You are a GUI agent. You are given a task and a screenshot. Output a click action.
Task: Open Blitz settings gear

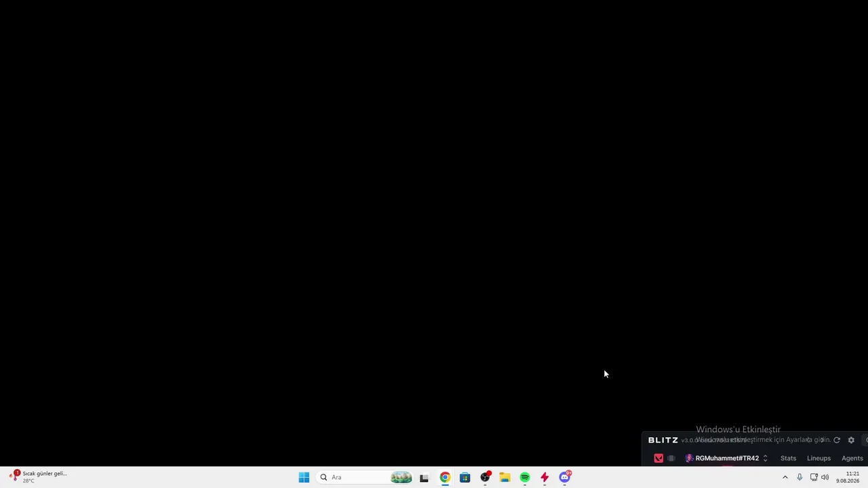851,440
